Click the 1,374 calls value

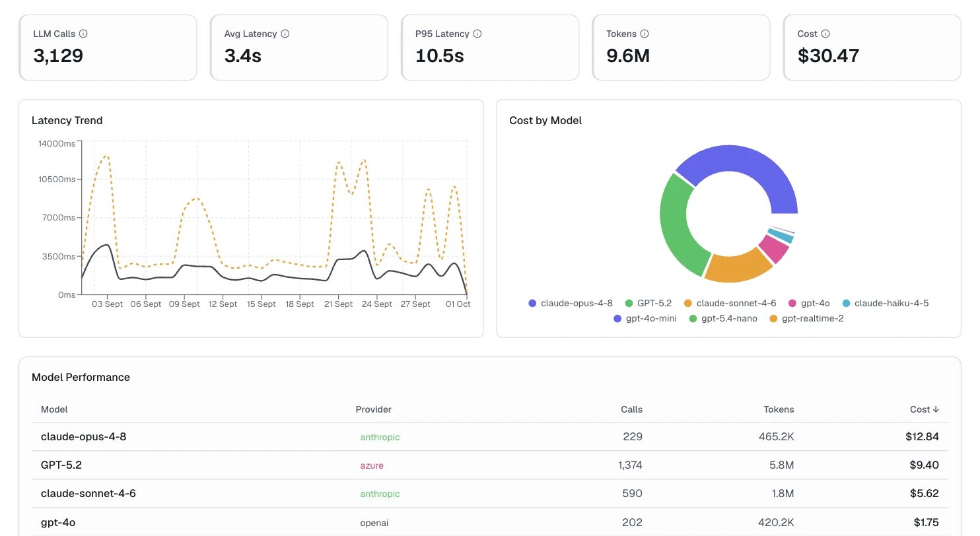point(630,465)
